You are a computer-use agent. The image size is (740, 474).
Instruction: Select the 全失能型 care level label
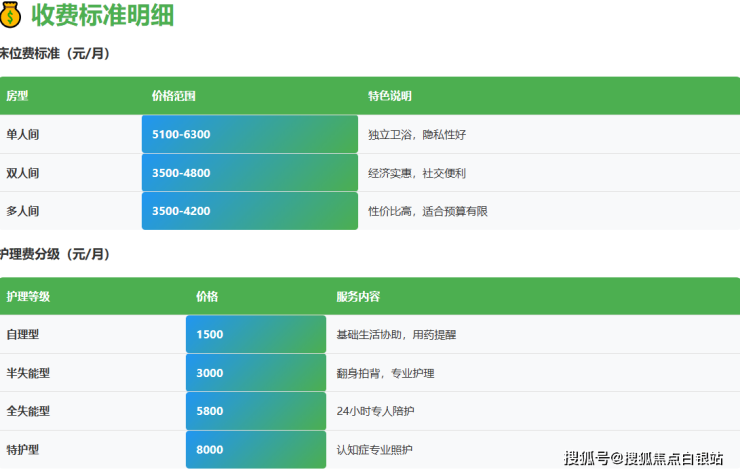click(28, 411)
